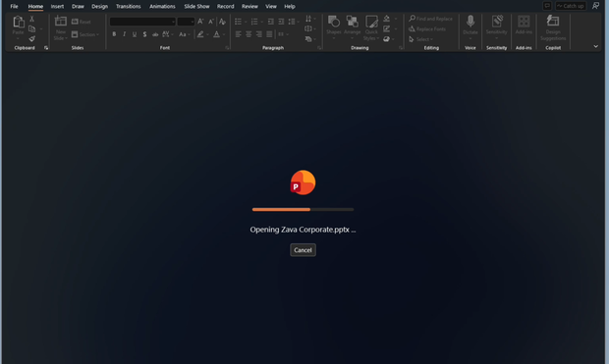Image resolution: width=609 pixels, height=364 pixels.
Task: Open character spacing options
Action: click(x=167, y=34)
